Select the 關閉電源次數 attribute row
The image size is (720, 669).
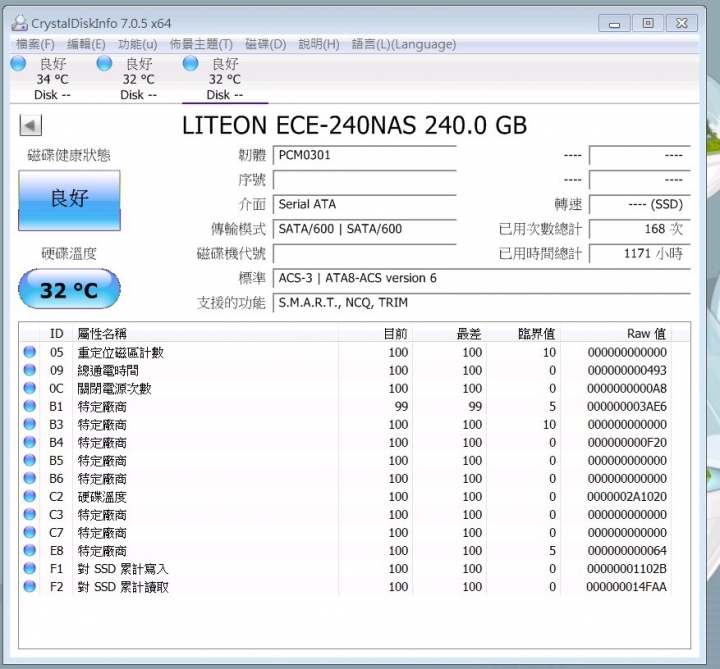tap(346, 388)
